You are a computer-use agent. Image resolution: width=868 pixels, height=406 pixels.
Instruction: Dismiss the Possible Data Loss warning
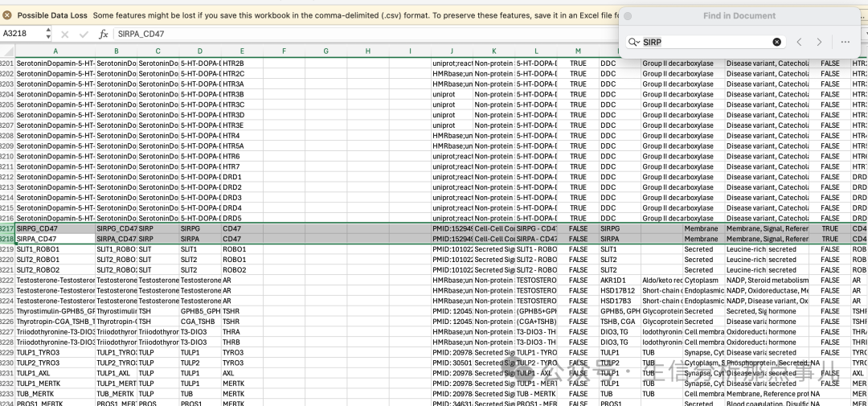click(x=6, y=15)
